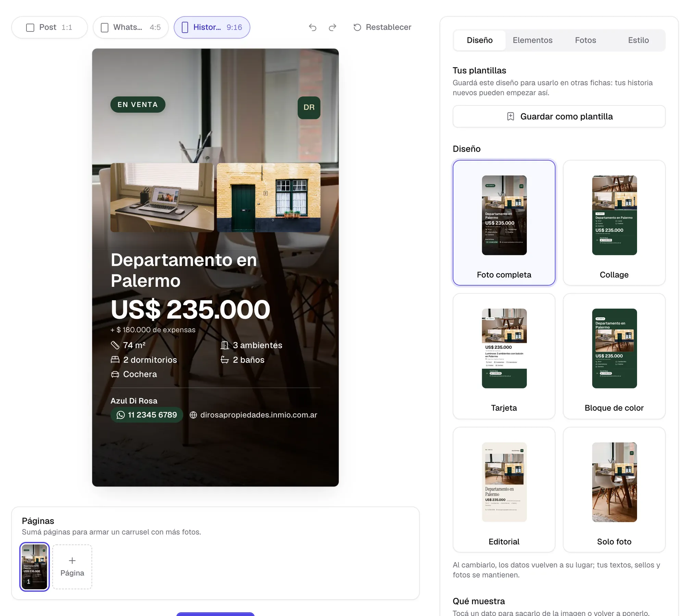685x616 pixels.
Task: Switch to the Fotos tab
Action: pos(585,40)
